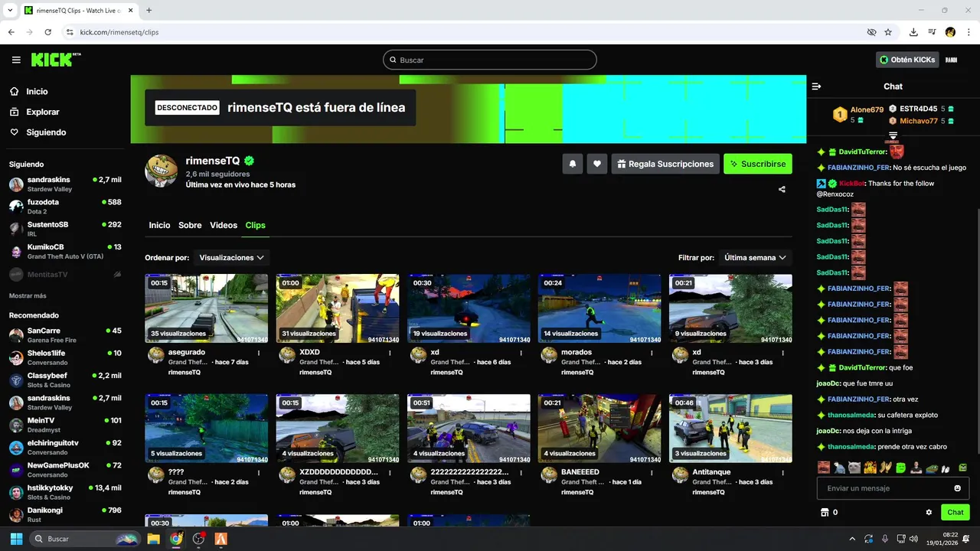Open the hamburger sidebar menu
This screenshot has width=980, height=551.
tap(16, 60)
